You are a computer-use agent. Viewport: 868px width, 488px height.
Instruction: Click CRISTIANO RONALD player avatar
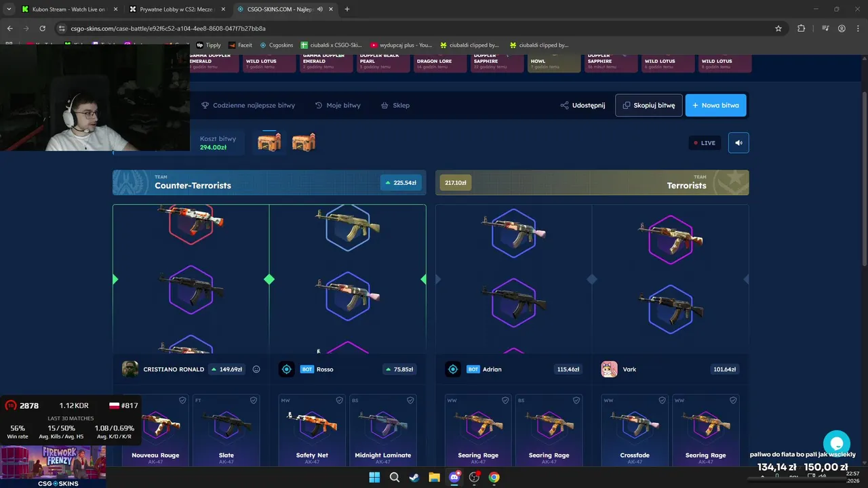130,369
